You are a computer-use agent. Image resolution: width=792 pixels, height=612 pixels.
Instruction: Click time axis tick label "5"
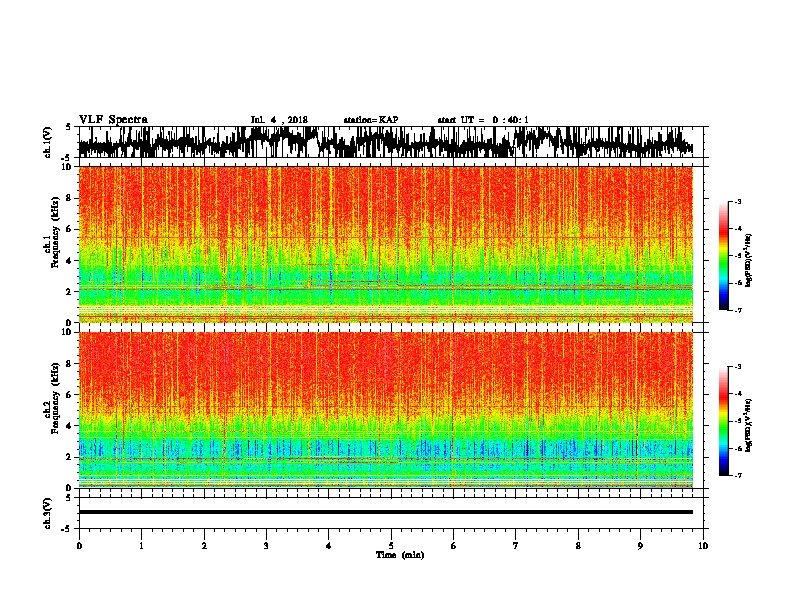(x=391, y=546)
